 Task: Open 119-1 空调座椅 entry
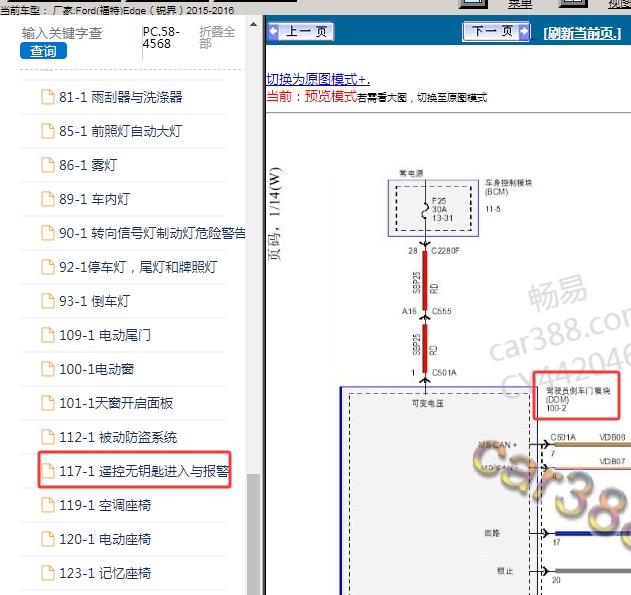tap(105, 505)
